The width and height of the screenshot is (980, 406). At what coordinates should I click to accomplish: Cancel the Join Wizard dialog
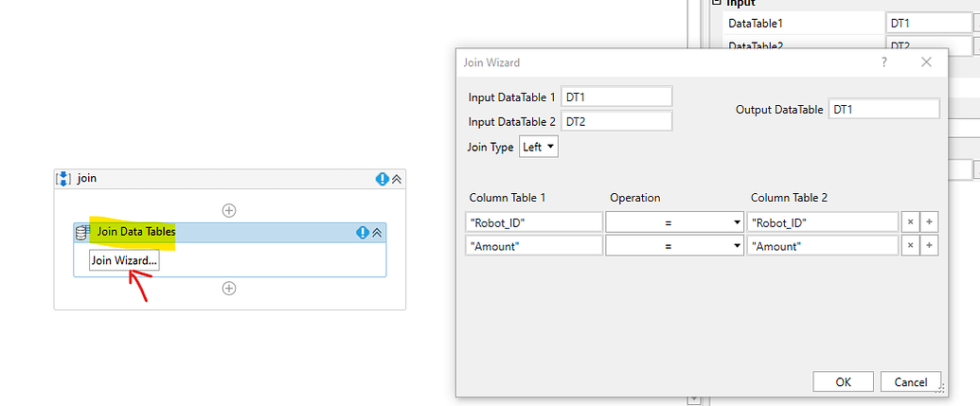coord(910,381)
